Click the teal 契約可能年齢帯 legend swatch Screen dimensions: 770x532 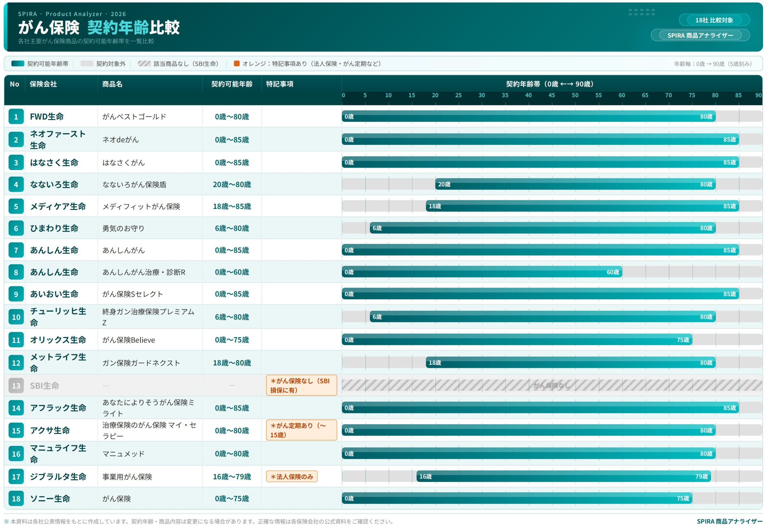click(18, 64)
